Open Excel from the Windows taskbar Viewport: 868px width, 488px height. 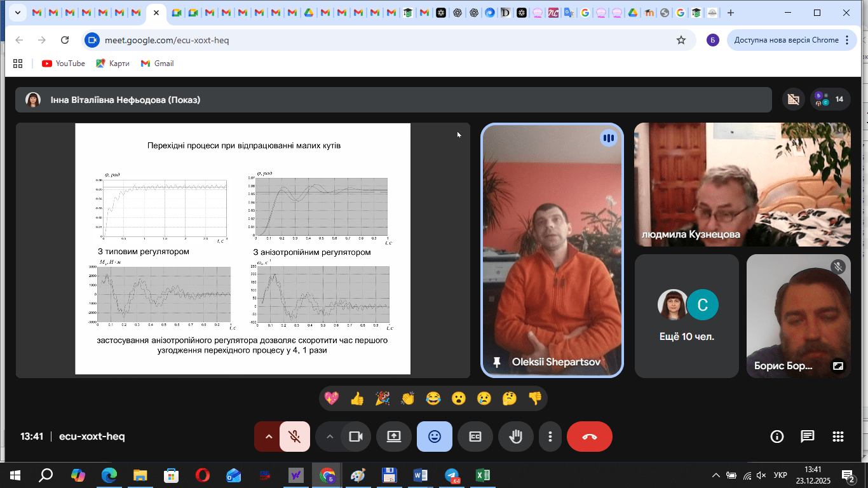pyautogui.click(x=482, y=475)
